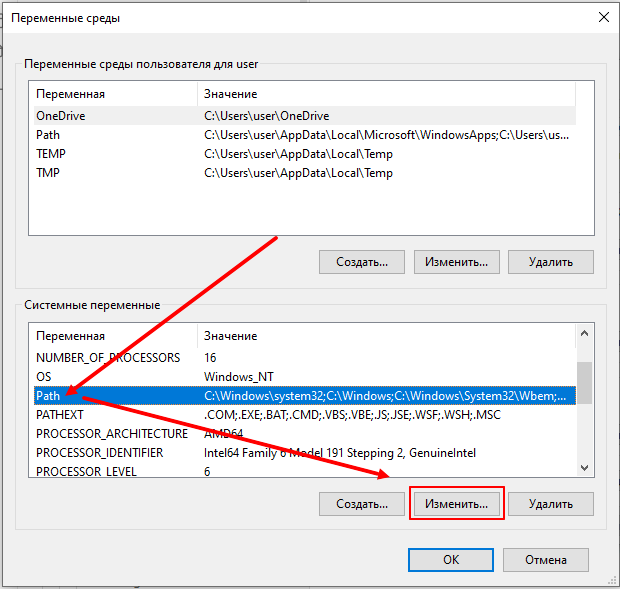
Task: Select NUMBER_OF_PROCESSORS system variable
Action: [108, 357]
